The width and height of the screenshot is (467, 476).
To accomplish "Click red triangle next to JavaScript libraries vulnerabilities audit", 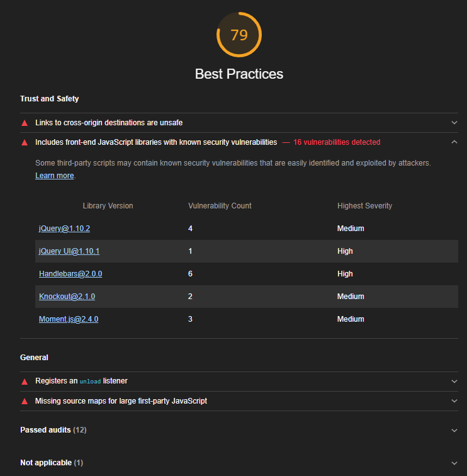I will [x=25, y=142].
